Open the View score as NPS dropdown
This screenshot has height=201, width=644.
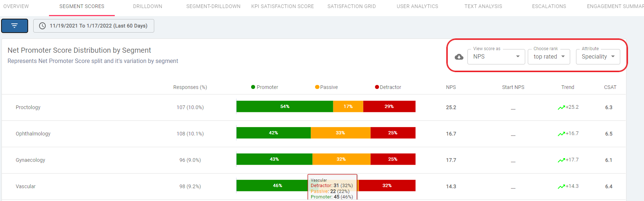(x=496, y=57)
